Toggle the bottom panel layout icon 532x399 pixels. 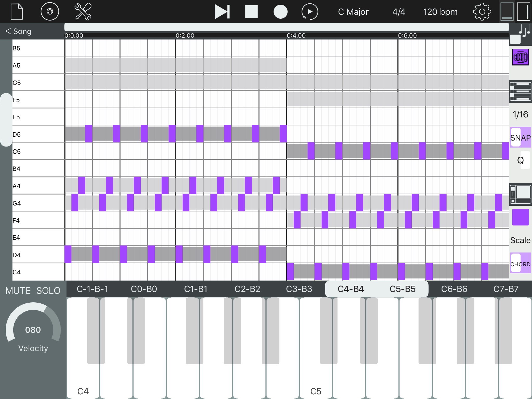507,11
